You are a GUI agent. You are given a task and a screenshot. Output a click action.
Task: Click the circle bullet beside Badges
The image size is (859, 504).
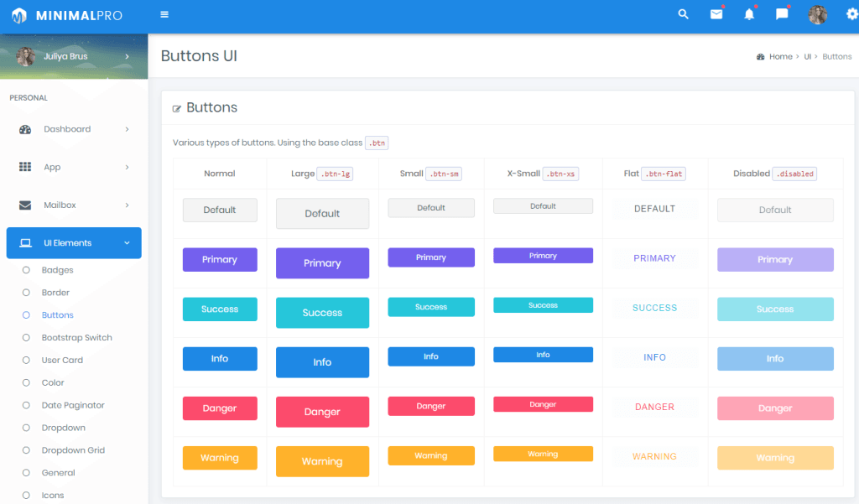tap(26, 270)
